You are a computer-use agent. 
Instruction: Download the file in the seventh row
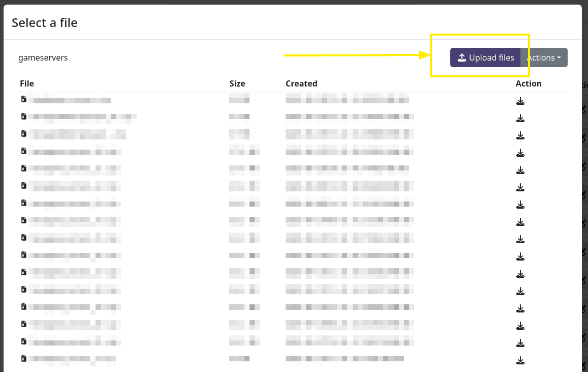point(520,205)
